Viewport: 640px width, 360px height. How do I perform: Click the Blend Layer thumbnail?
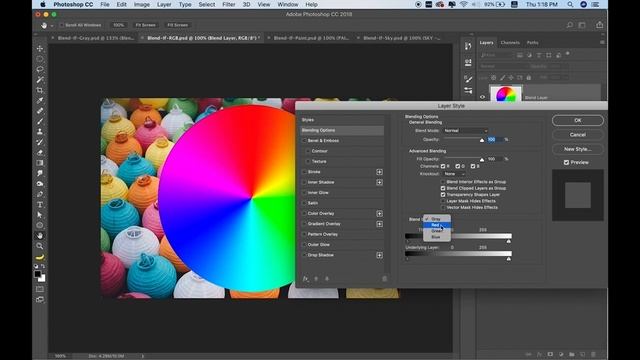coord(506,93)
